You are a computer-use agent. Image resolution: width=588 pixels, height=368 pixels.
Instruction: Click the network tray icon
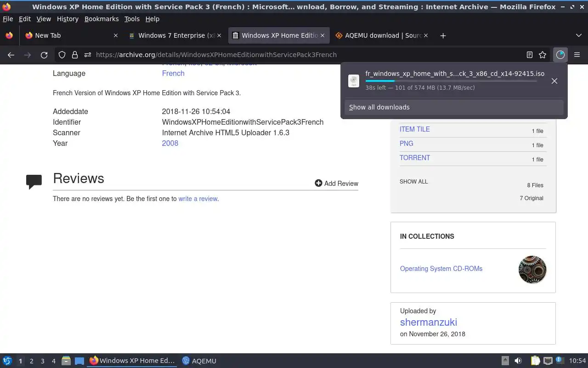point(548,361)
